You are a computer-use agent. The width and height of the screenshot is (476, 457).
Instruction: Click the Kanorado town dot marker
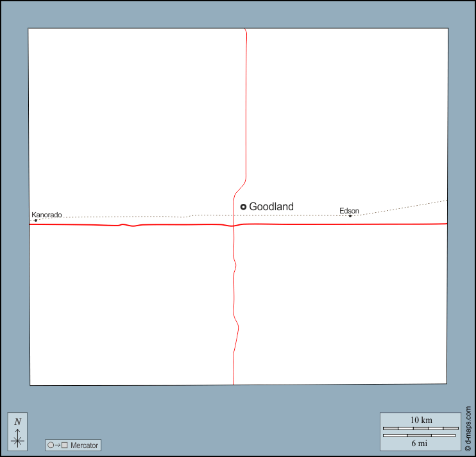point(36,220)
